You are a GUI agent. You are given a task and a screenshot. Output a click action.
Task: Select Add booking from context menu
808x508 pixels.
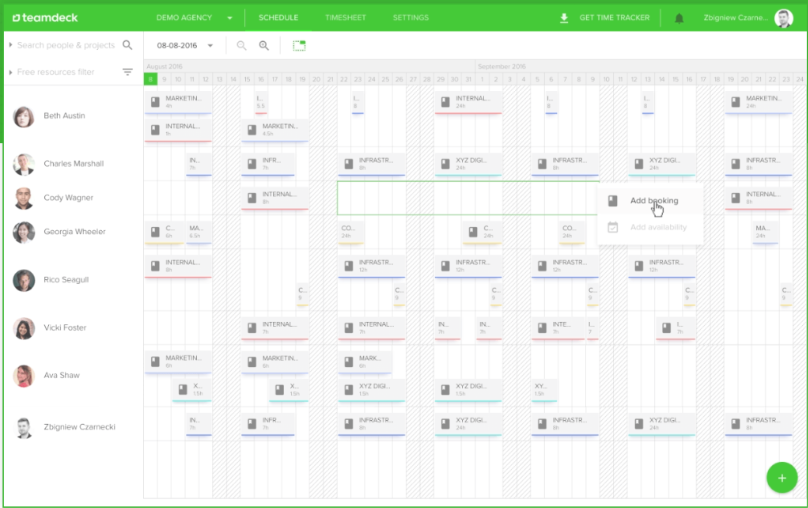[649, 200]
